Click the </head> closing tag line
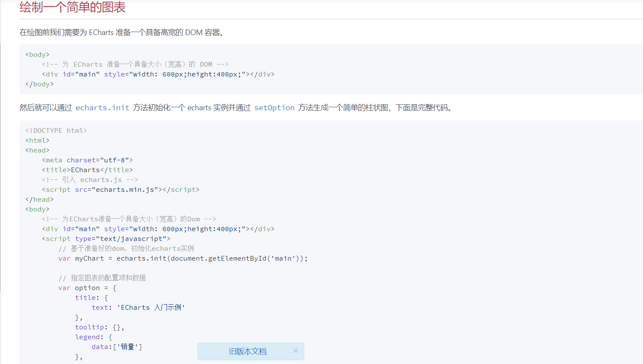The height and width of the screenshot is (364, 643). (39, 200)
